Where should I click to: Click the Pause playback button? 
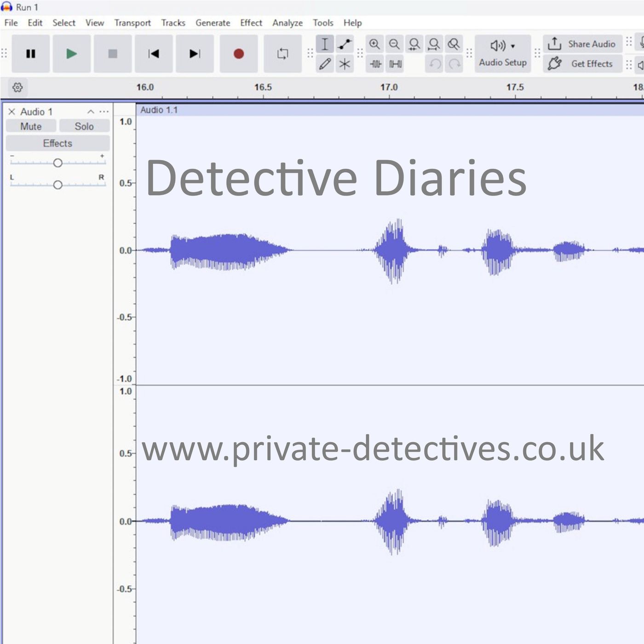(30, 54)
